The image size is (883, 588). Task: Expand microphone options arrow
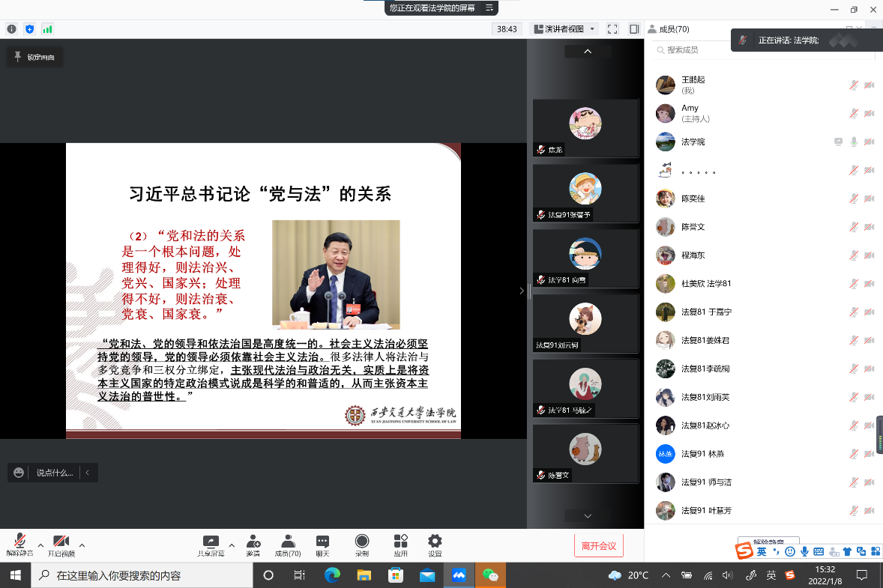tap(40, 545)
